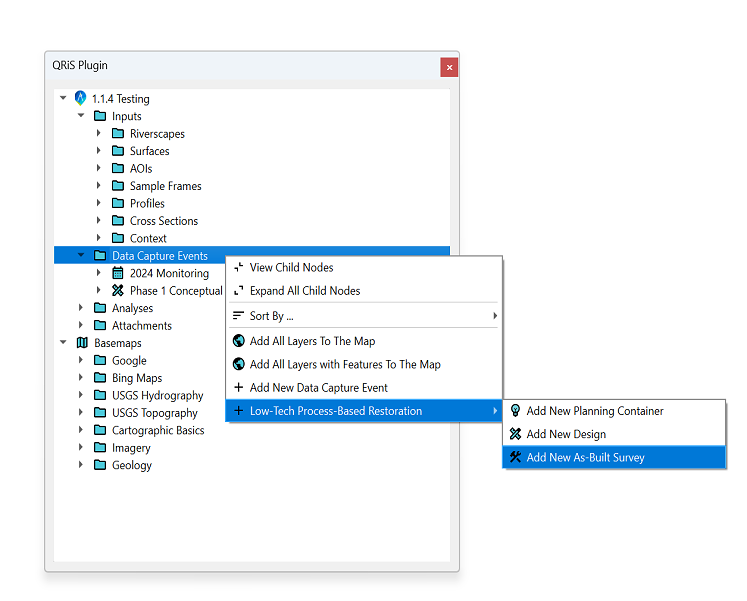Click the USGS Topography folder icon
Screen dimensions: 747x601
[x=100, y=412]
